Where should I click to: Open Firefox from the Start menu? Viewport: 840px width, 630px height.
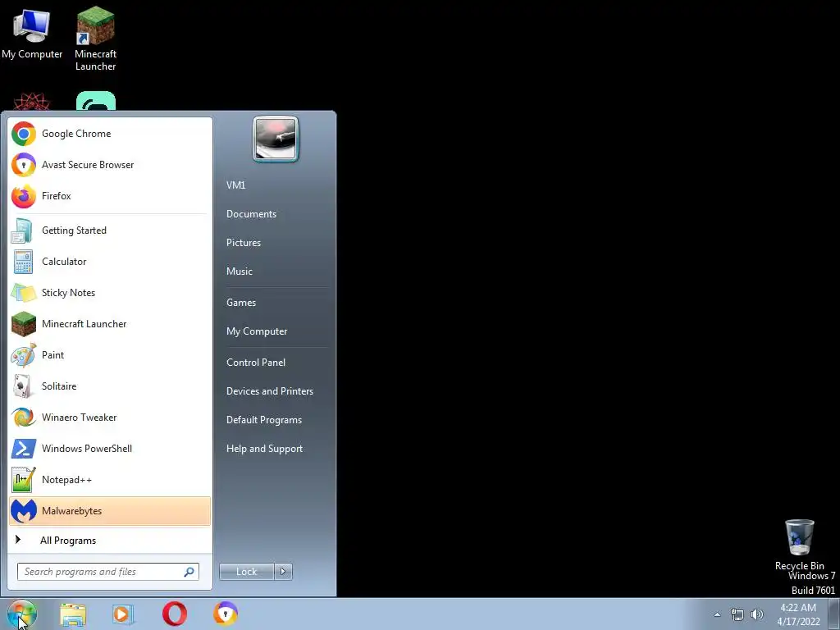110,195
